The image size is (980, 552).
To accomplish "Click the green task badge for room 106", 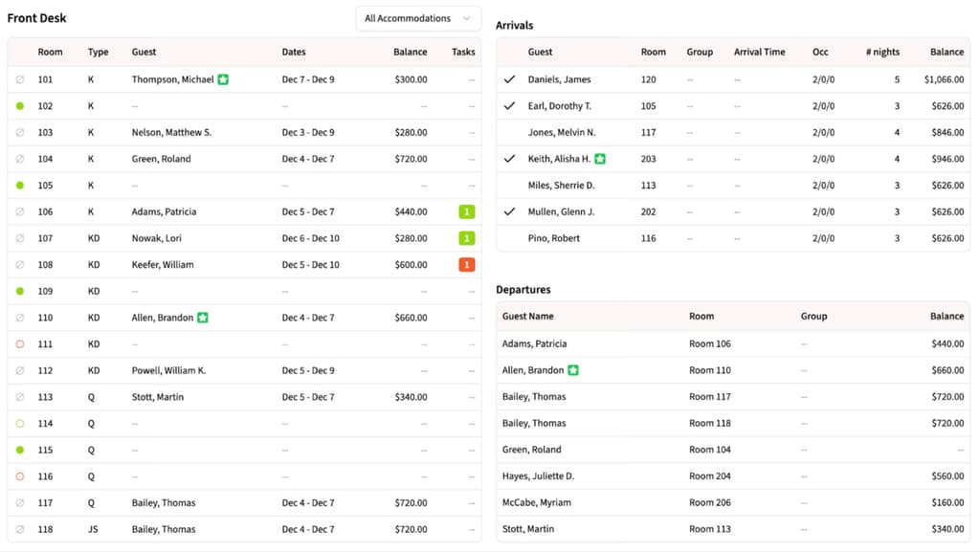I will [466, 211].
